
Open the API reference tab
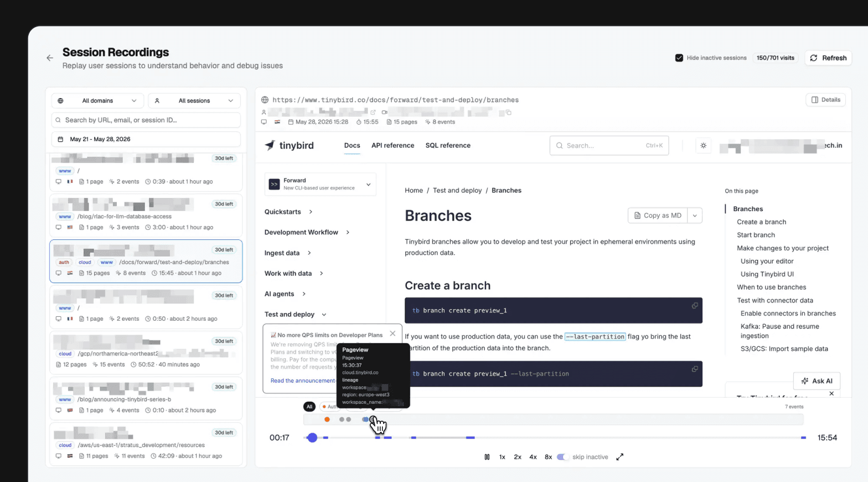[x=392, y=145]
